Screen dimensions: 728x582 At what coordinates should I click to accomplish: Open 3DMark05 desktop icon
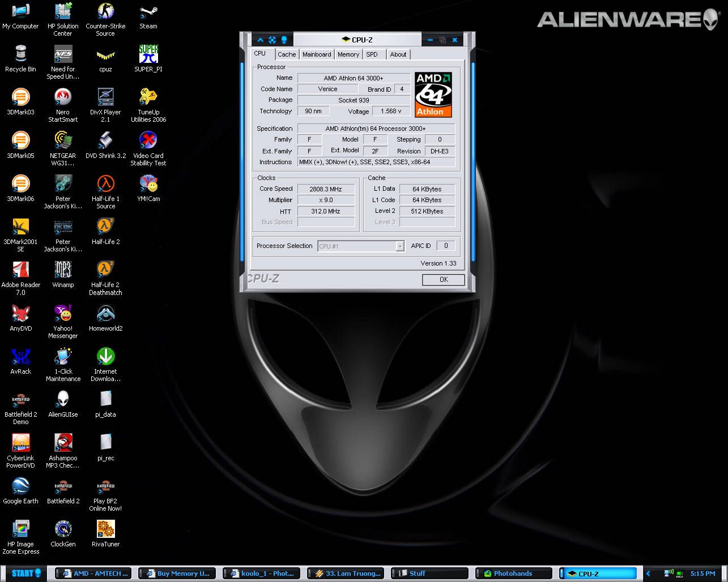(20, 145)
